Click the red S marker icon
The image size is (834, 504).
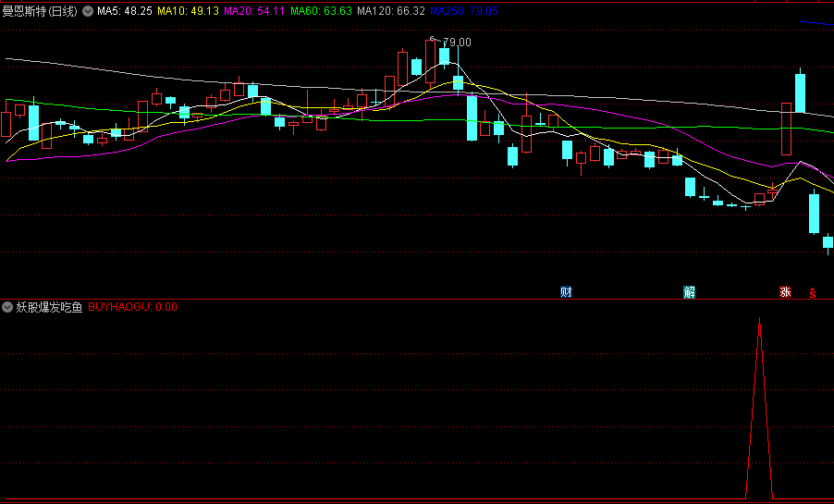[813, 293]
